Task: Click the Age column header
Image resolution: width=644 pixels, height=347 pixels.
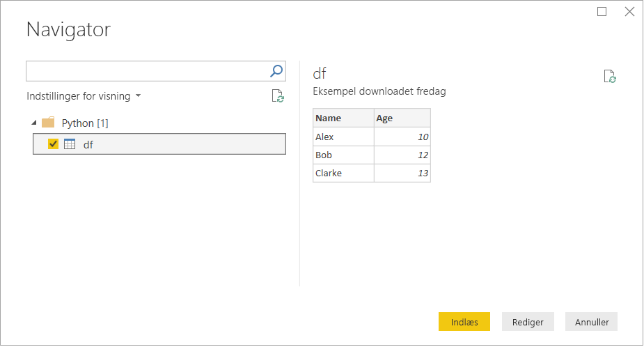Action: pyautogui.click(x=402, y=118)
